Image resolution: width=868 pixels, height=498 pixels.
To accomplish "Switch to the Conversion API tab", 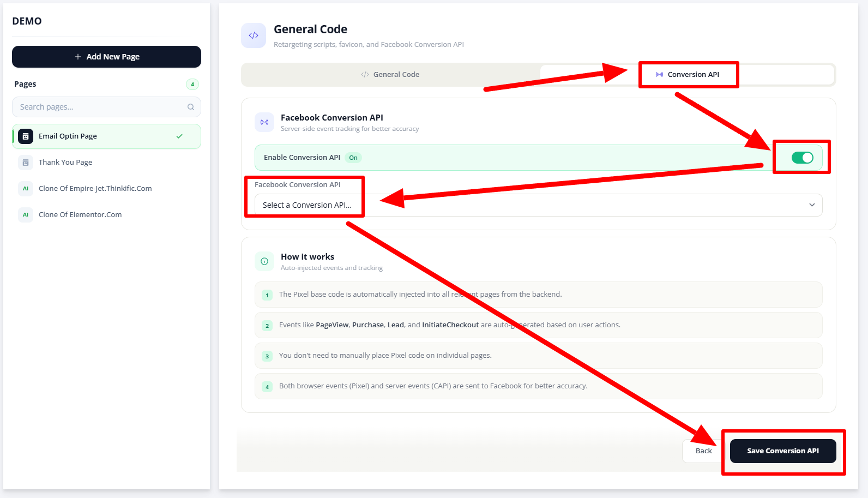I will click(x=687, y=75).
